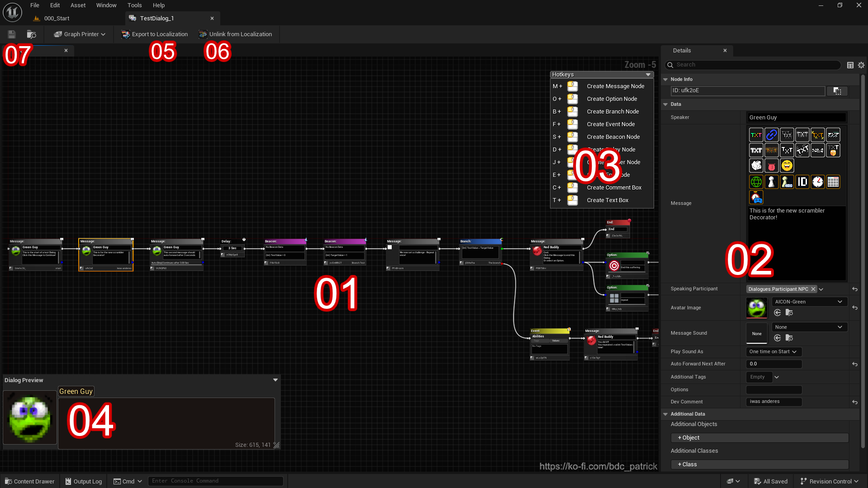Open the Help menu
The height and width of the screenshot is (488, 868).
tap(158, 5)
